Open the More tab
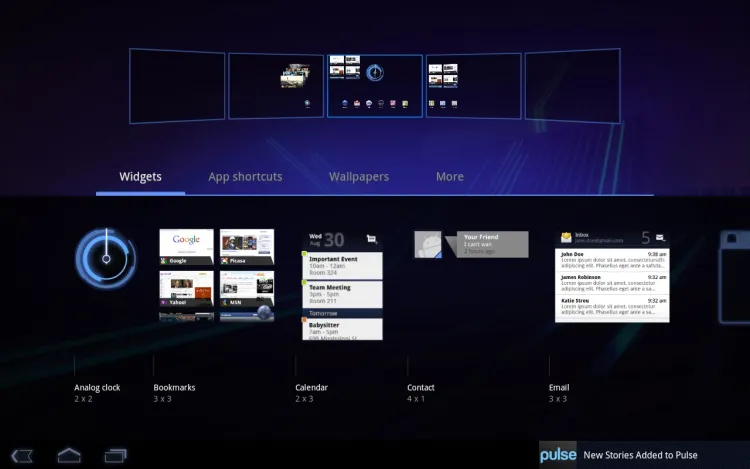750x469 pixels. pos(449,177)
